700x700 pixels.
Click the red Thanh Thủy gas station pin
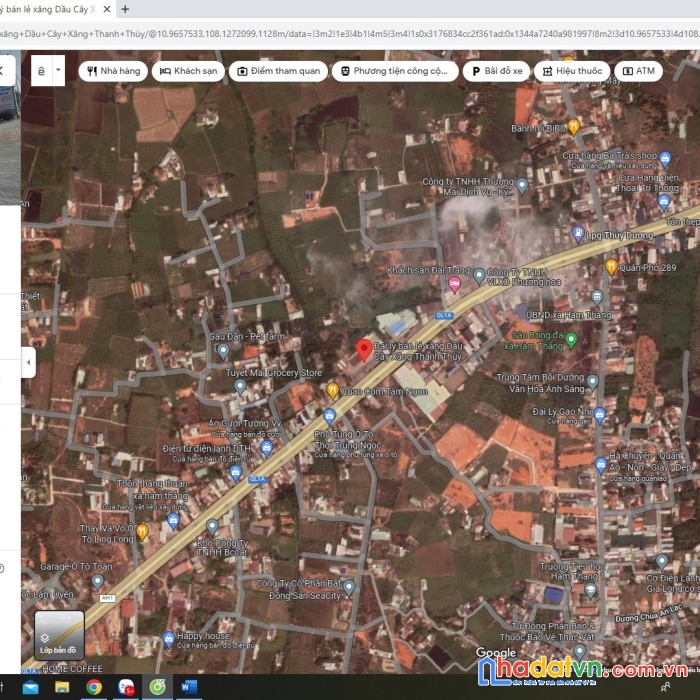[364, 351]
